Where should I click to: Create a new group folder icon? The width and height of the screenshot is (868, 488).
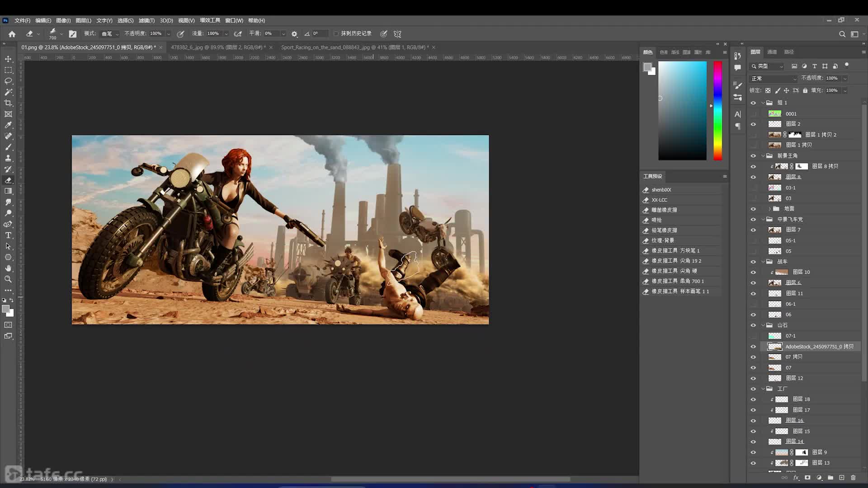[x=830, y=478]
